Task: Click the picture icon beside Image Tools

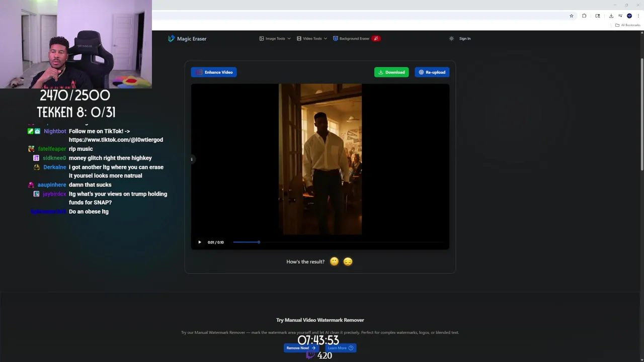Action: coord(262,39)
